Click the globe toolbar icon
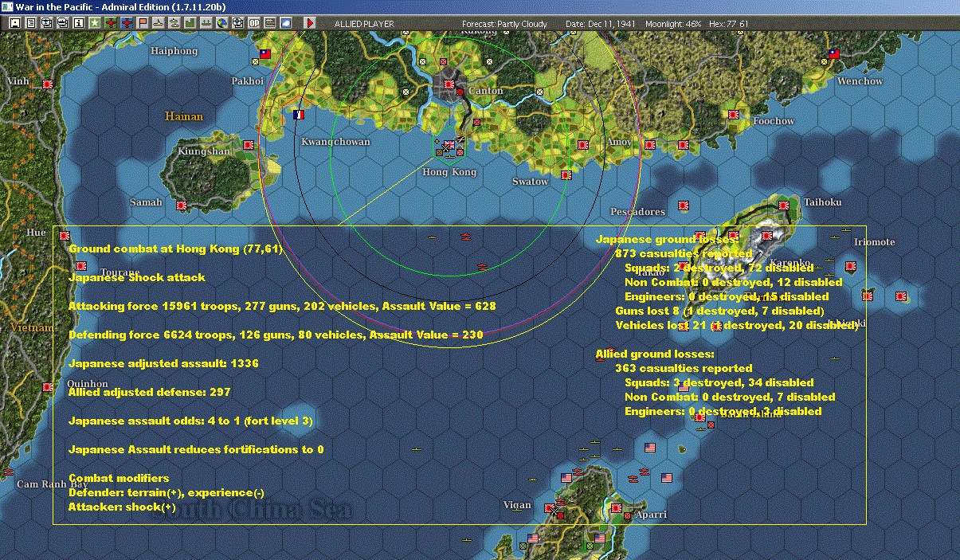Image resolution: width=960 pixels, height=560 pixels. [221, 23]
